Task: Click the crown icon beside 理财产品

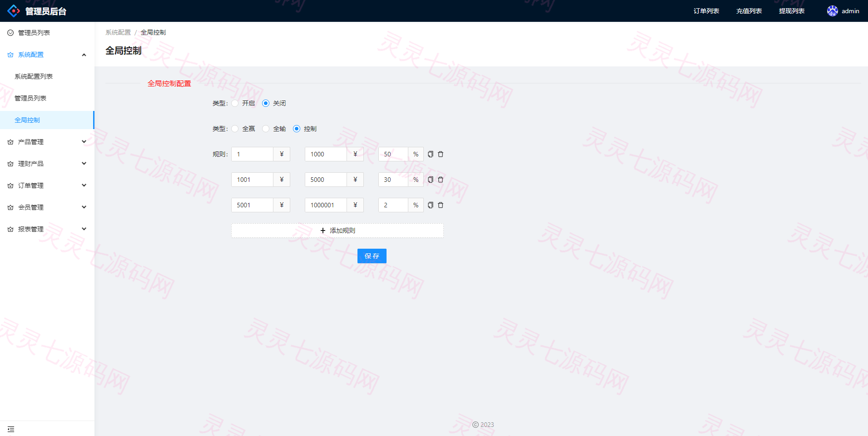Action: click(10, 164)
